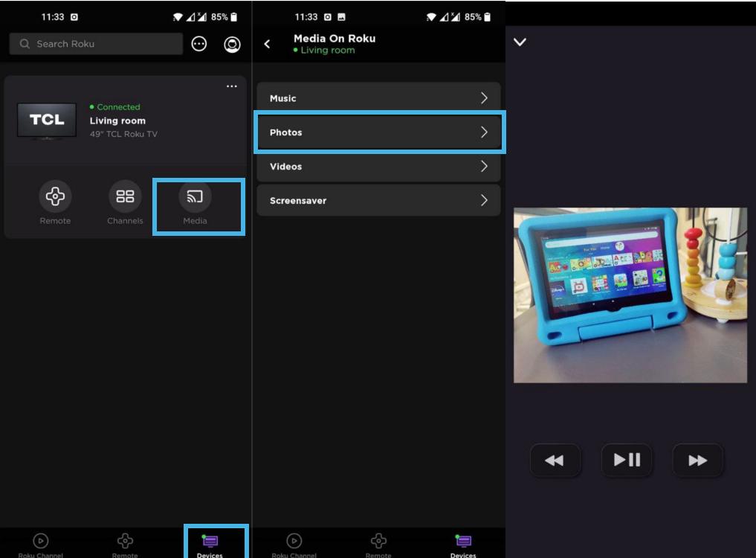
Task: Click the "49" TCL Roku TV" model text
Action: (x=123, y=134)
